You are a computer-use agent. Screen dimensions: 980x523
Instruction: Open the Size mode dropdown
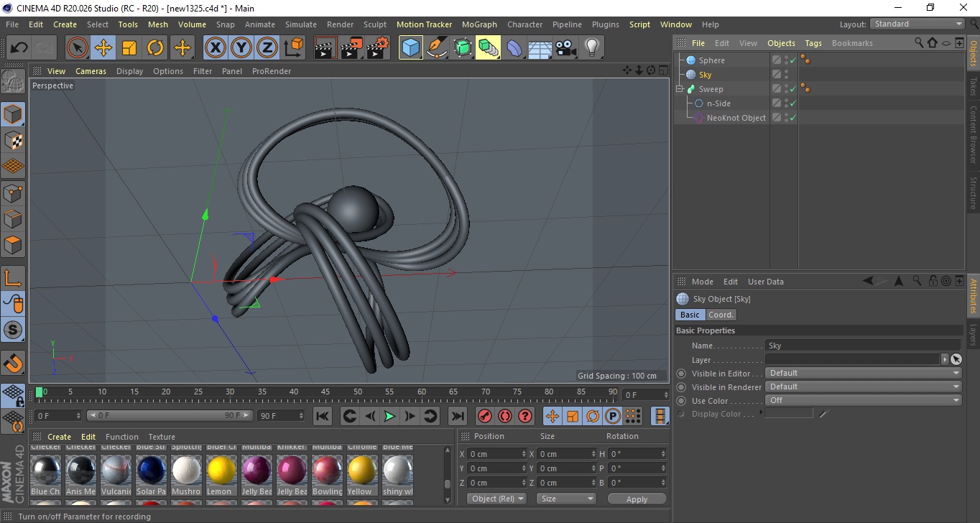coord(567,499)
